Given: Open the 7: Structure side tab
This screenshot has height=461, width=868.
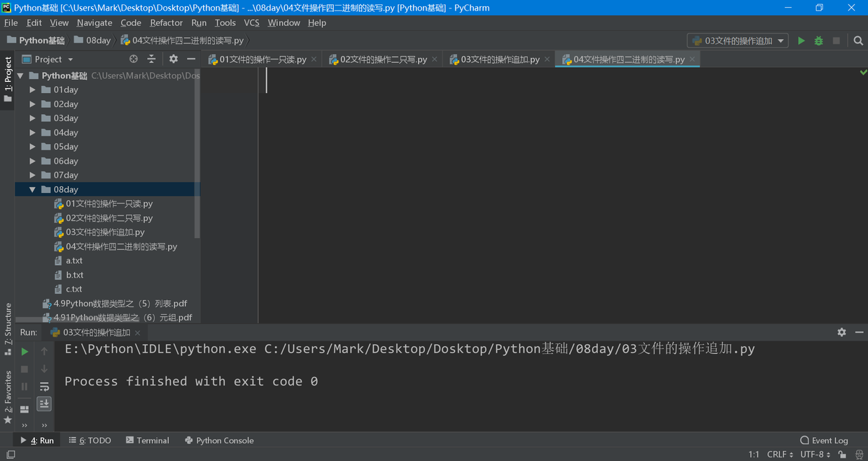Looking at the screenshot, I should (8, 329).
